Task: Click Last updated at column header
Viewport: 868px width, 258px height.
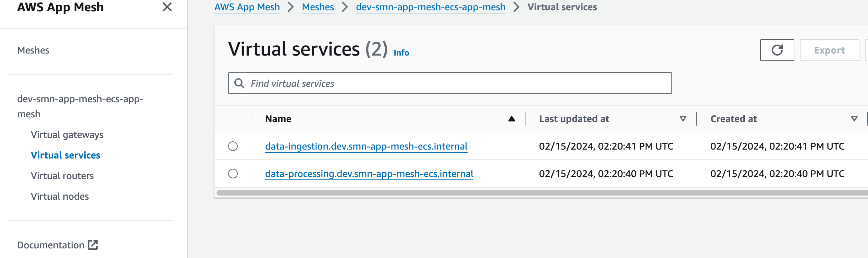Action: click(574, 119)
